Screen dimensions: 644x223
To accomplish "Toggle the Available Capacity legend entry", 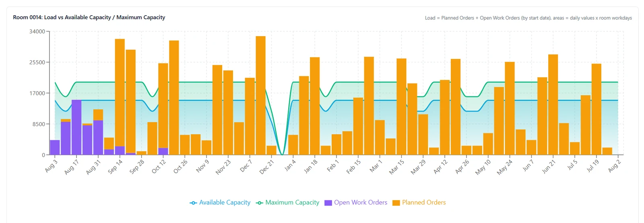I will pos(220,203).
